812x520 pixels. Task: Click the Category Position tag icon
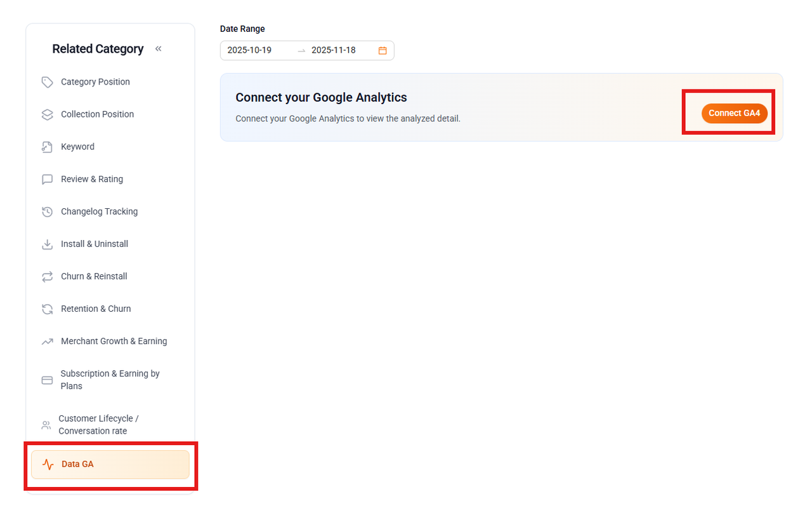47,82
